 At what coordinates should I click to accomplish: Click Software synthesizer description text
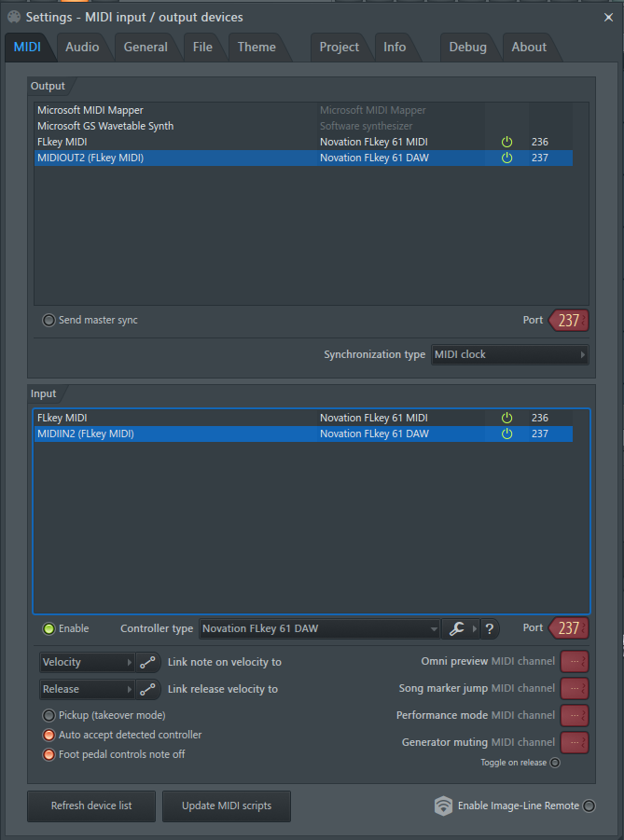tap(367, 127)
